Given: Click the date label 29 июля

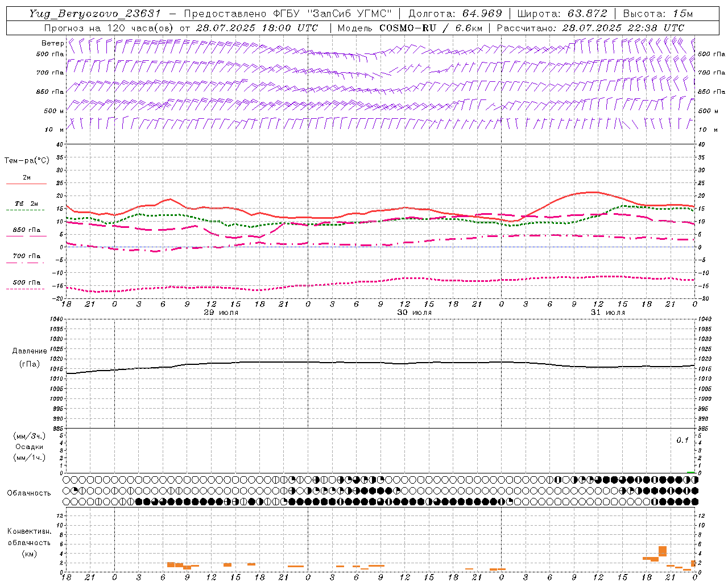Looking at the screenshot, I should coord(221,313).
